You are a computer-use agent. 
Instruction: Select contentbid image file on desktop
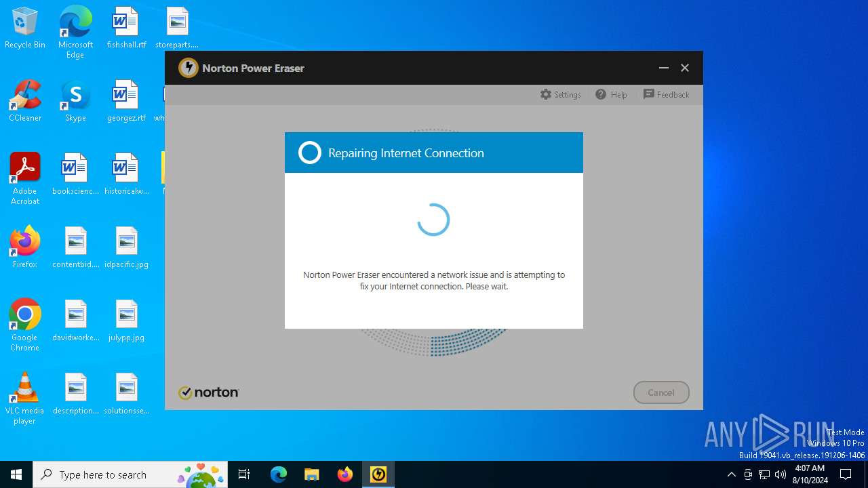(75, 247)
